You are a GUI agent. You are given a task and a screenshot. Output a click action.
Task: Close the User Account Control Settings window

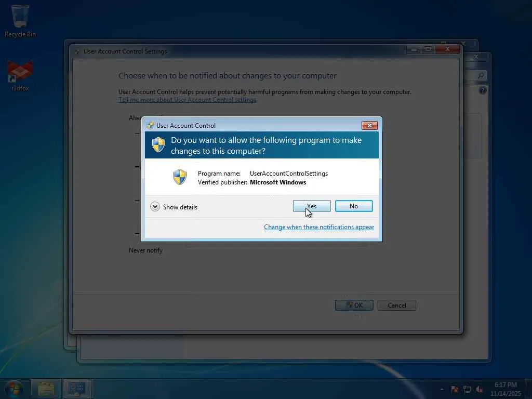point(447,49)
